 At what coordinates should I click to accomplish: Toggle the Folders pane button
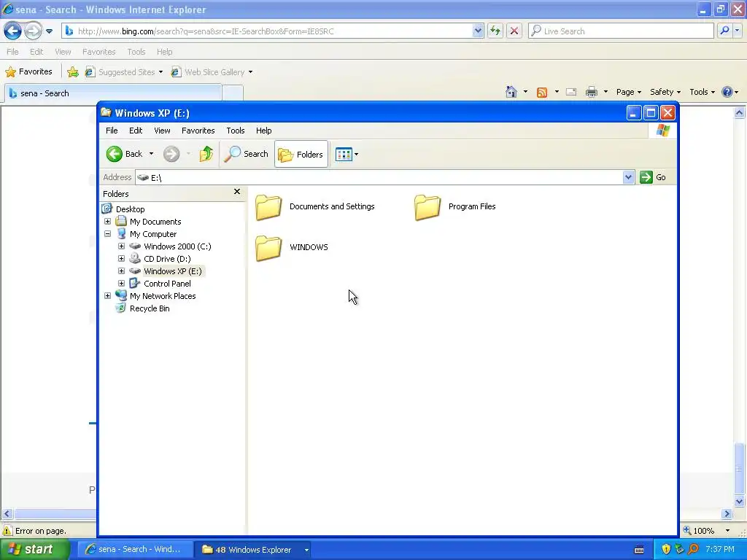pyautogui.click(x=301, y=154)
